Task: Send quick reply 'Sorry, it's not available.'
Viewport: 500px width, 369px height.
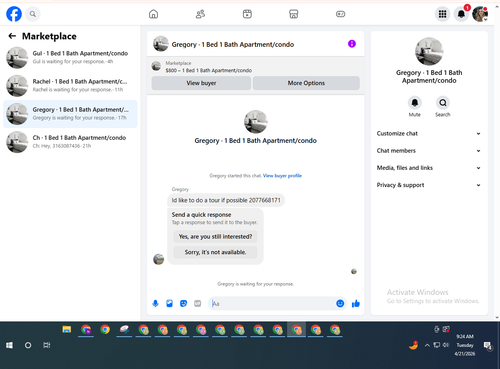Action: pos(215,252)
